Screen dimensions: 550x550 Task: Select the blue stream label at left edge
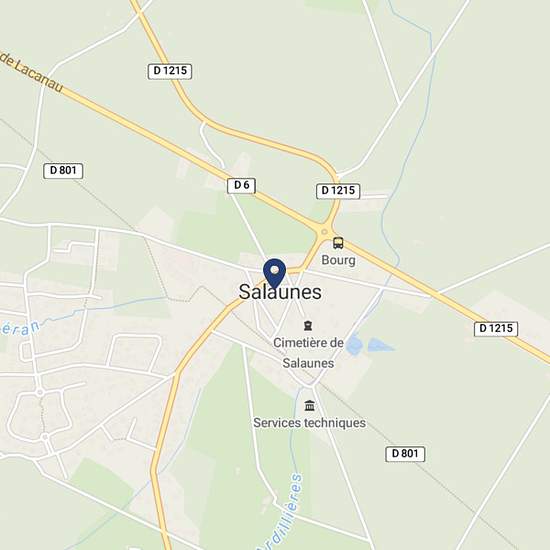click(x=20, y=329)
